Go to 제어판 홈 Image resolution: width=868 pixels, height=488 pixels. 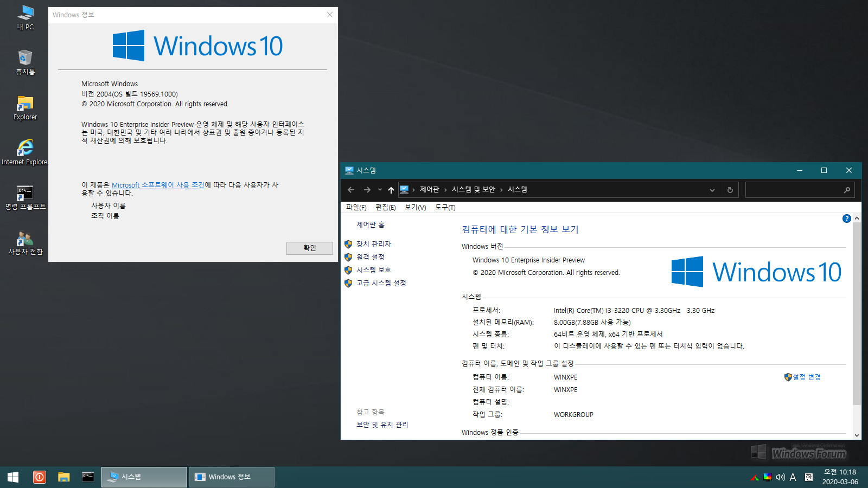370,224
